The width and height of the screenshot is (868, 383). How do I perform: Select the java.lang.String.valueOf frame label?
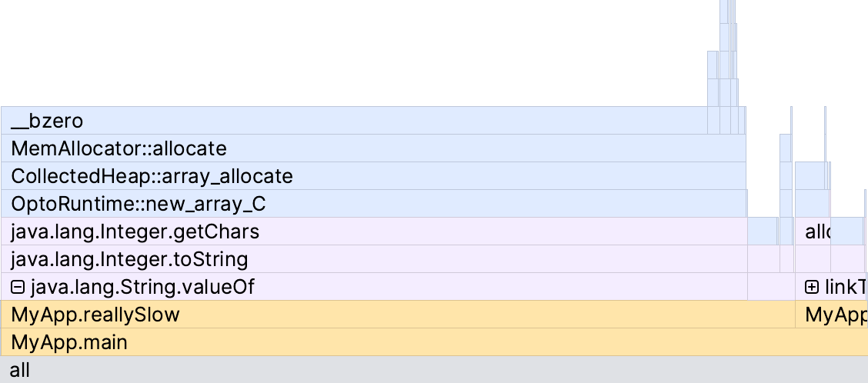click(x=142, y=288)
